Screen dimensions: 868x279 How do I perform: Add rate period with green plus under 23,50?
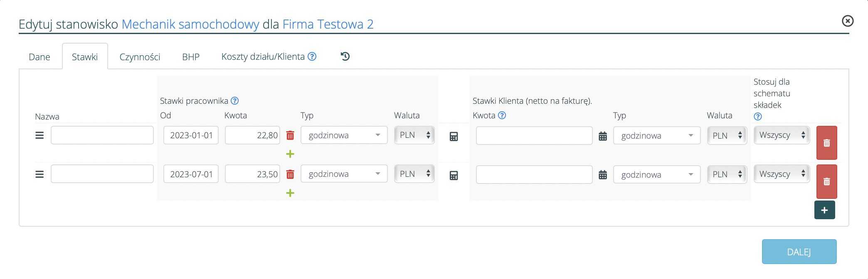[290, 193]
